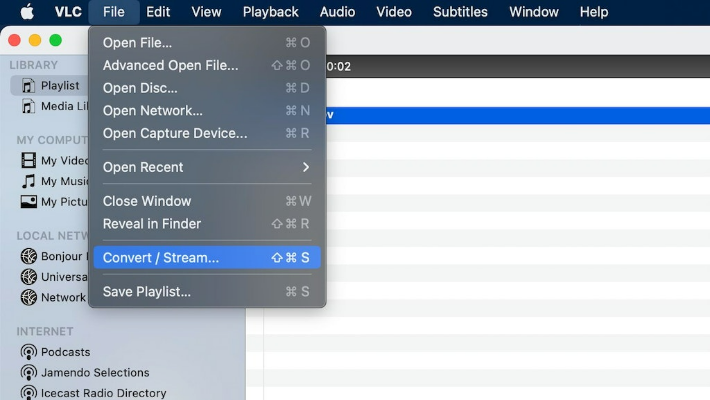The width and height of the screenshot is (710, 400).
Task: Open the Video menu
Action: pyautogui.click(x=394, y=12)
